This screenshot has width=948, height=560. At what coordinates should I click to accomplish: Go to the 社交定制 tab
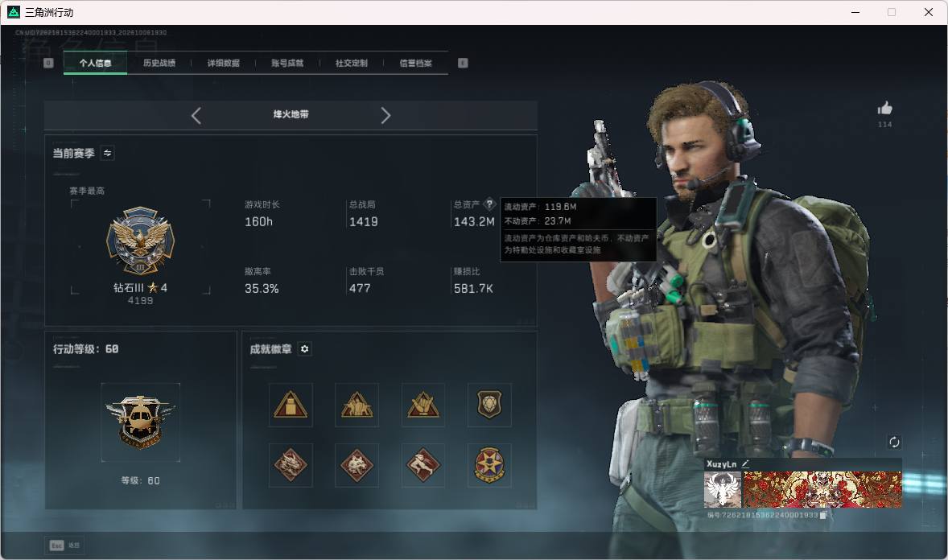point(351,63)
